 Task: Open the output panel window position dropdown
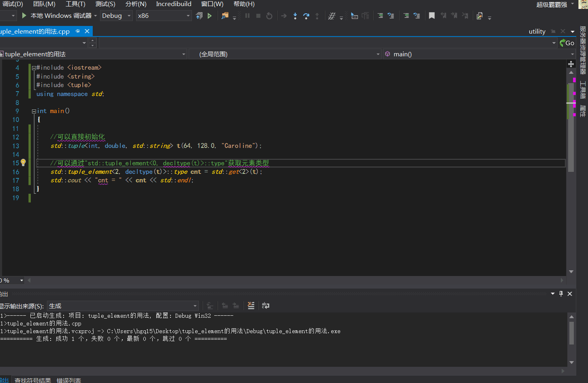click(x=553, y=294)
